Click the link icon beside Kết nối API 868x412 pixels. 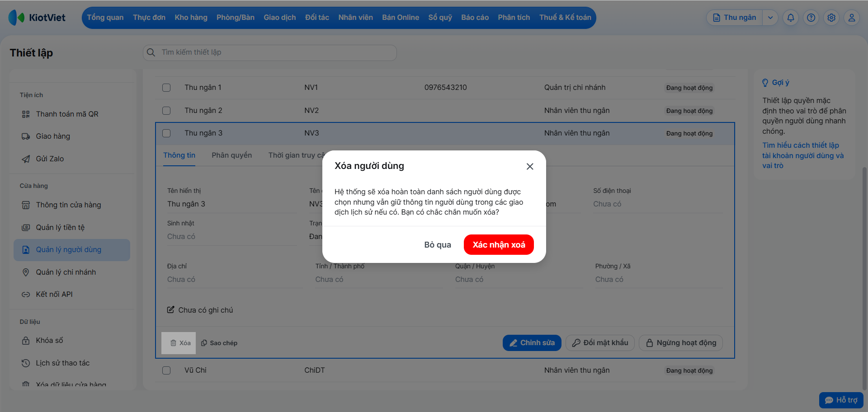(x=26, y=295)
